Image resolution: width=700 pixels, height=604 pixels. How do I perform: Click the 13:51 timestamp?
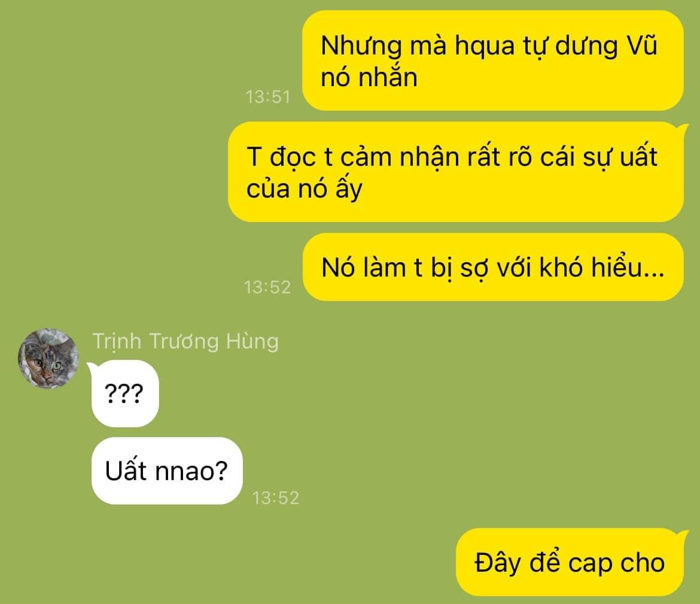(268, 97)
